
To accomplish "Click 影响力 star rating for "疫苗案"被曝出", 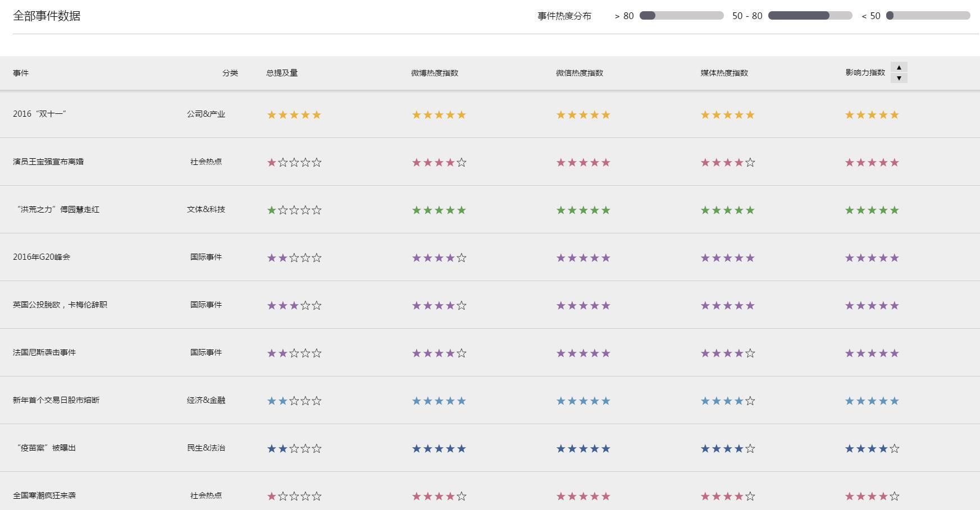I will tap(872, 449).
